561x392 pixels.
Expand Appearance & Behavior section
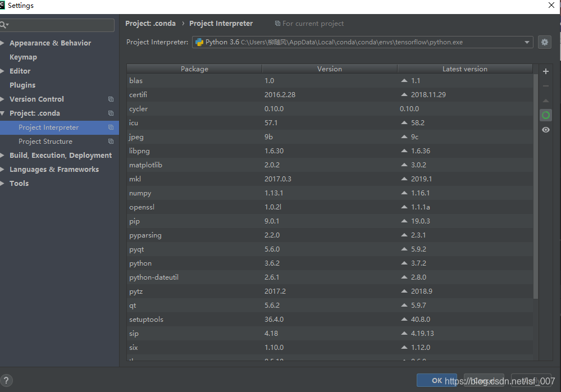2,43
